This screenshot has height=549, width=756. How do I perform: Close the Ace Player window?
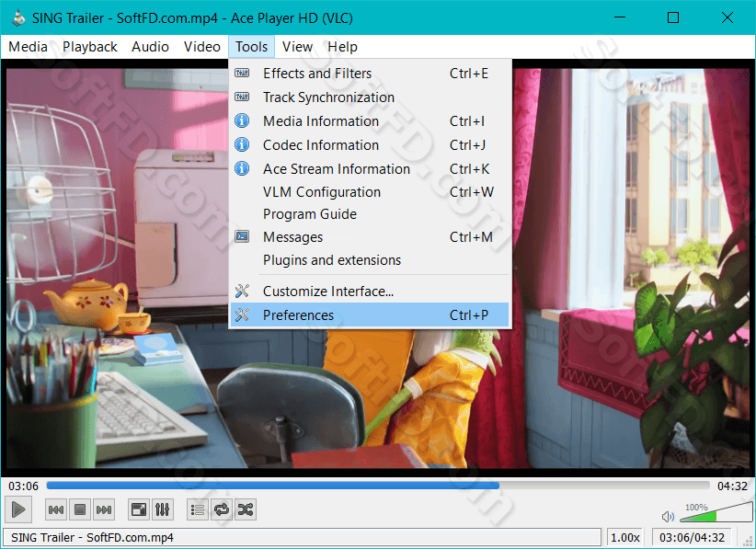point(727,17)
